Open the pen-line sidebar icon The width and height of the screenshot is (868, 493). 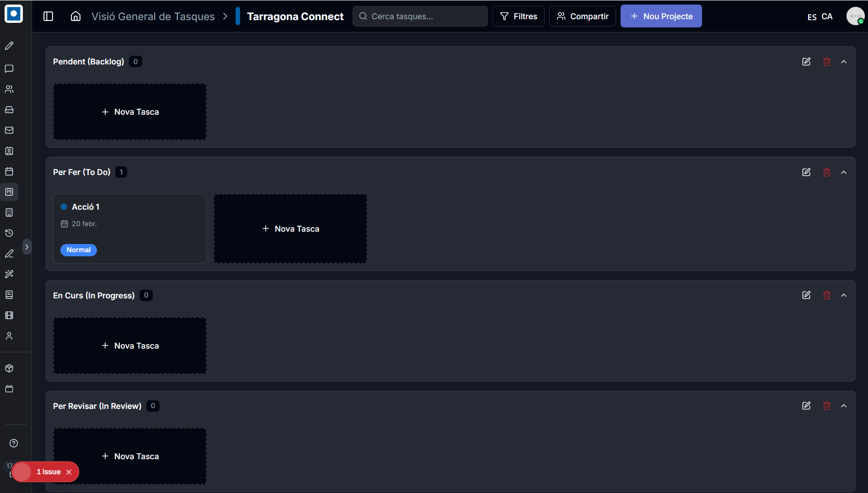coord(9,254)
